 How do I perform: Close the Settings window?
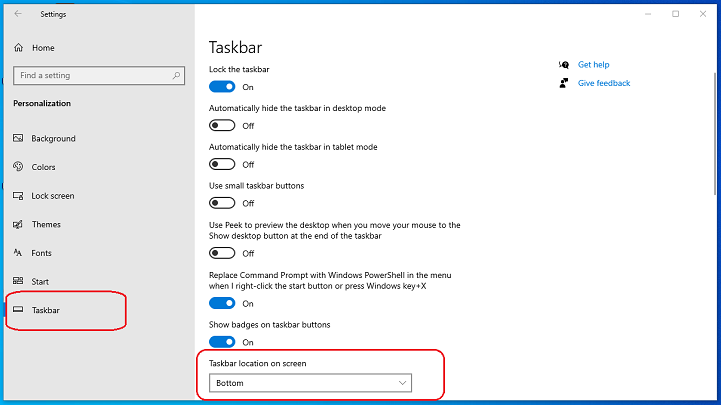703,14
